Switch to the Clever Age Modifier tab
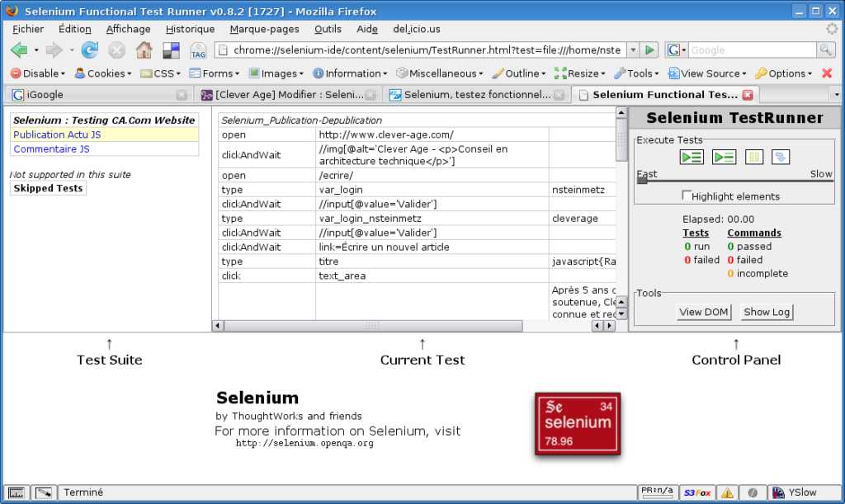This screenshot has height=504, width=845. pyautogui.click(x=288, y=95)
